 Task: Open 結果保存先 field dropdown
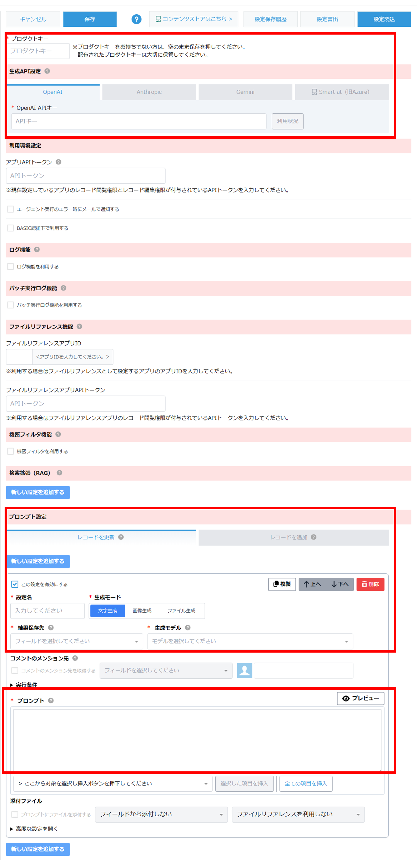pos(77,641)
